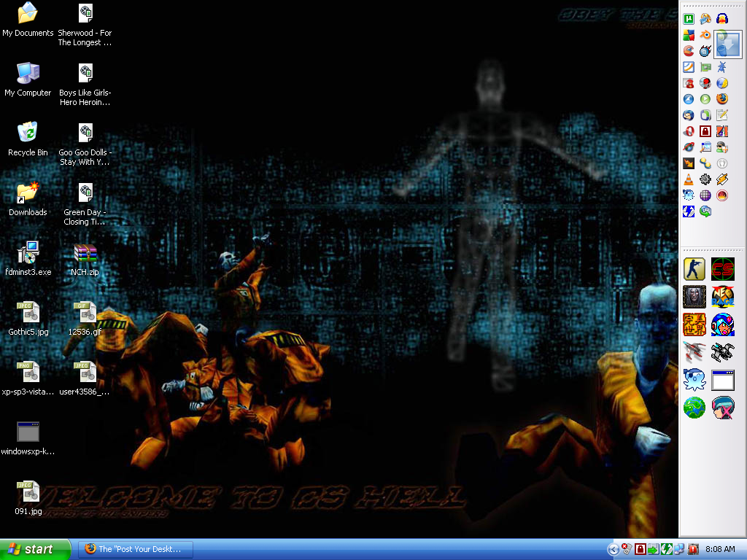
Task: Launch Audacity from the side toolbar
Action: [722, 19]
